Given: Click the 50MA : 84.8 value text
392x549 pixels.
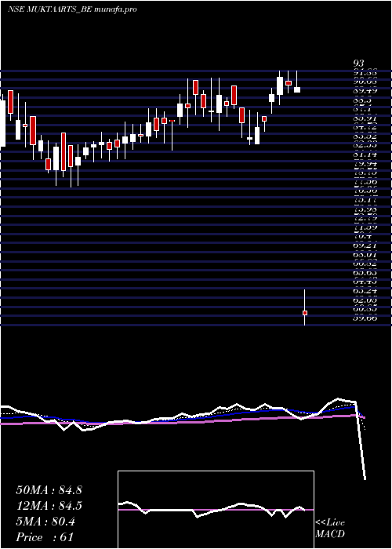Looking at the screenshot, I should [49, 490].
